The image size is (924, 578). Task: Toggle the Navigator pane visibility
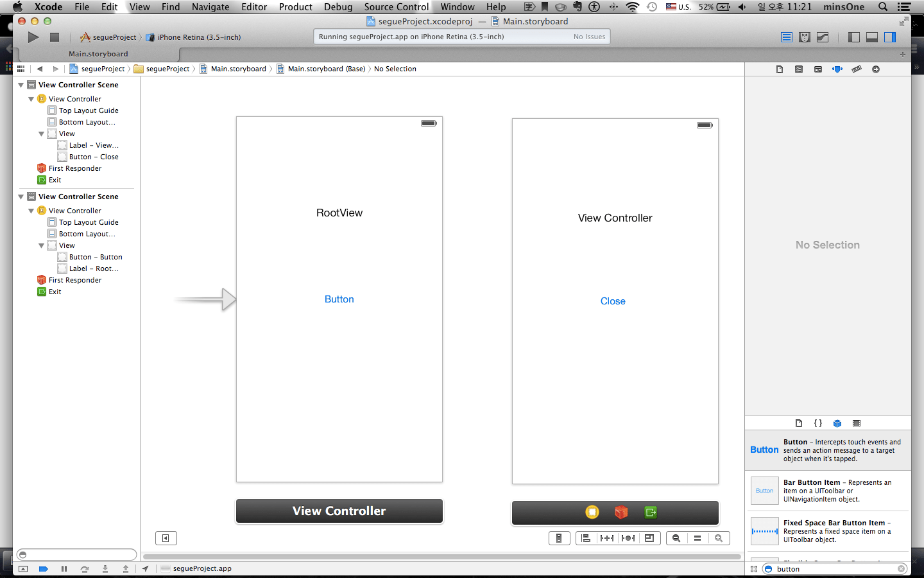[854, 37]
